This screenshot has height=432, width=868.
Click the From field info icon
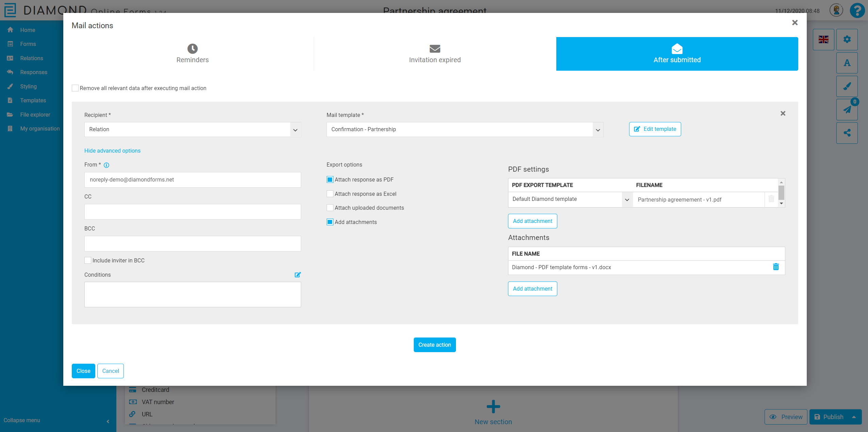107,165
